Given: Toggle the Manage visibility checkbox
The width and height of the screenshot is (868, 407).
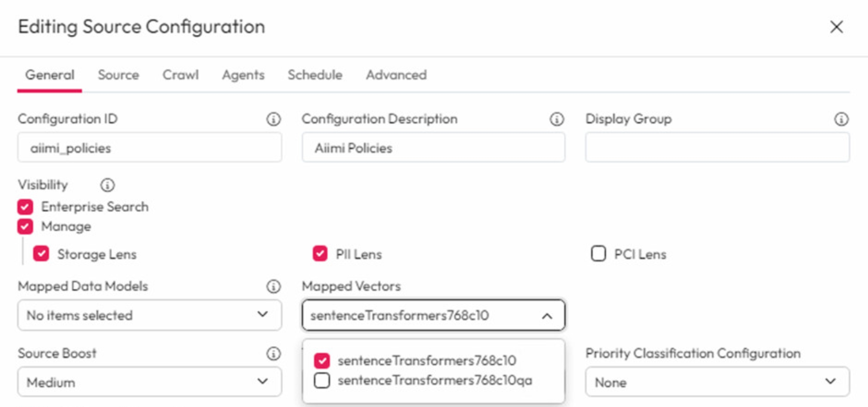Looking at the screenshot, I should pos(25,226).
